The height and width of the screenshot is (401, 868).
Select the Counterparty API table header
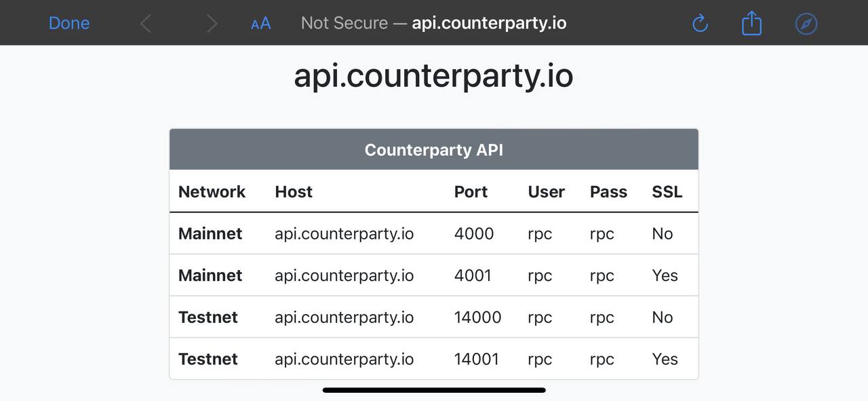pos(434,149)
